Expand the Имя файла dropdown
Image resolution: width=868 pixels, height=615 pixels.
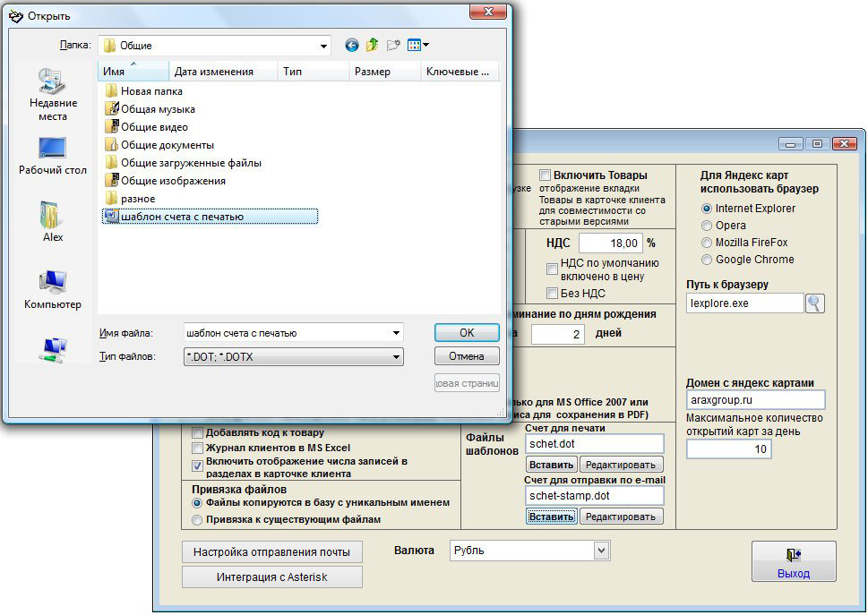point(396,333)
